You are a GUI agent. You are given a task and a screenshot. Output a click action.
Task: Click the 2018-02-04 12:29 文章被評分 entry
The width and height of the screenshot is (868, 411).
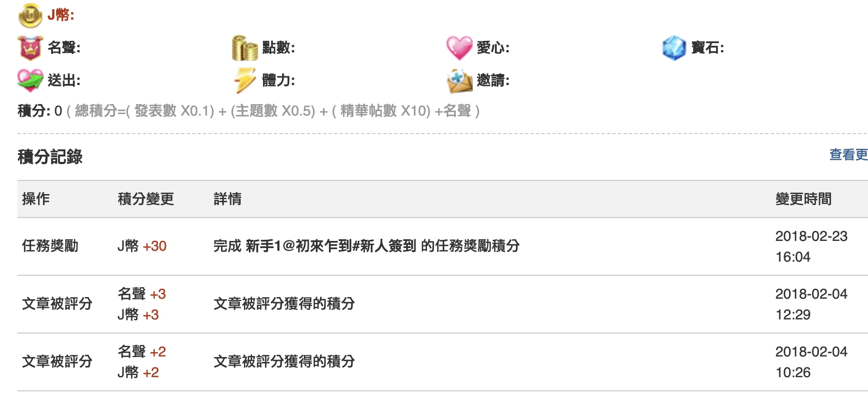(443, 304)
